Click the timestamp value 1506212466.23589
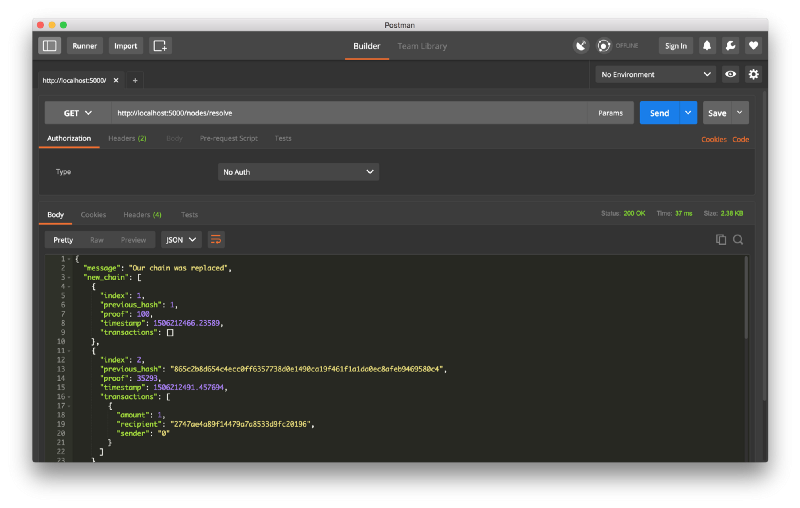The width and height of the screenshot is (800, 508). click(x=186, y=323)
